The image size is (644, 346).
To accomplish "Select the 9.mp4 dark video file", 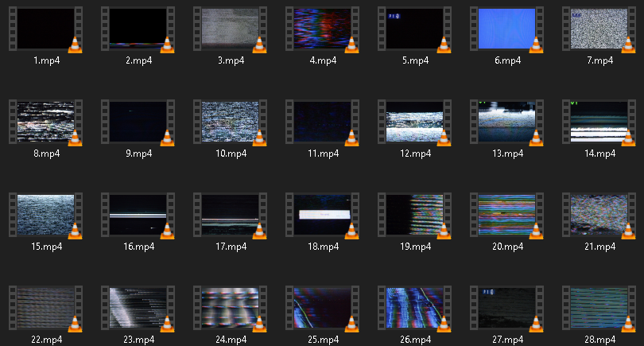I will click(138, 122).
